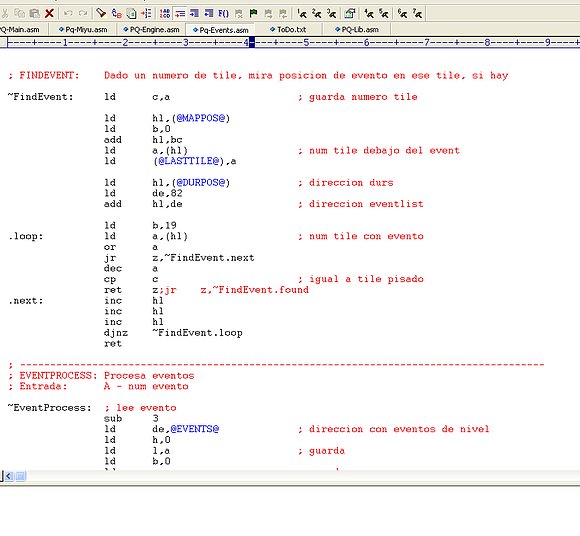
Task: Toggle line numbers display icon
Action: click(165, 14)
